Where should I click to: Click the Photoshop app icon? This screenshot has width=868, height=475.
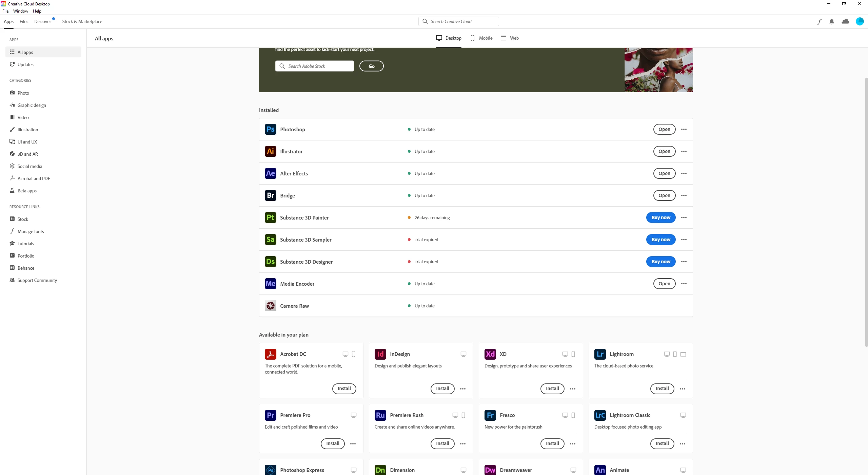click(x=270, y=129)
